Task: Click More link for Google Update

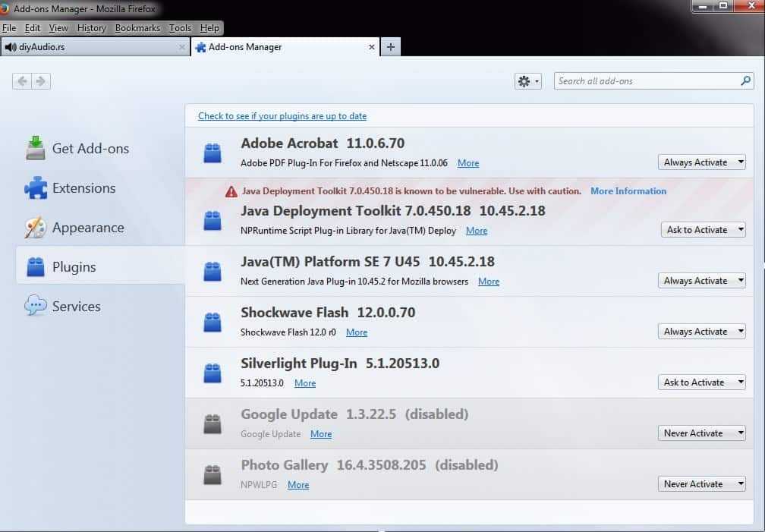Action: 321,434
